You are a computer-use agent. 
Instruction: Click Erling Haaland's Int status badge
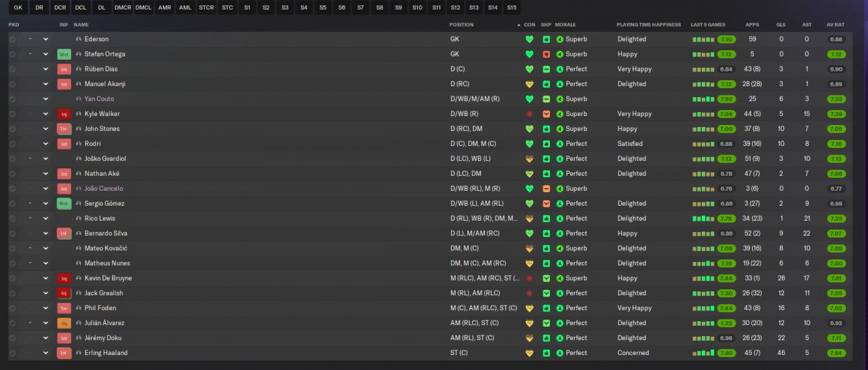tap(64, 353)
